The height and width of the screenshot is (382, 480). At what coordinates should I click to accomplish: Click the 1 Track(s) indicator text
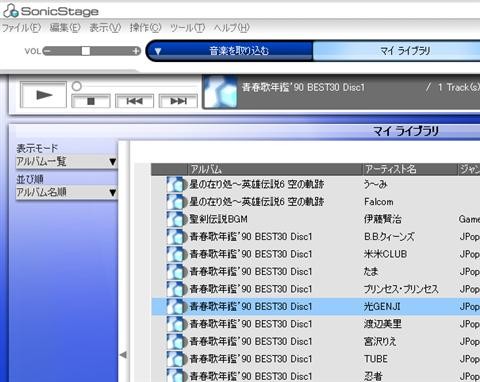coord(459,87)
